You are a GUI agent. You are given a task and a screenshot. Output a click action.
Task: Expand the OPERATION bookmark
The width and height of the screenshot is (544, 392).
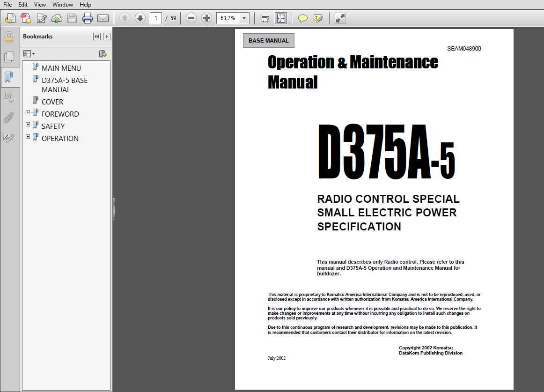point(28,137)
